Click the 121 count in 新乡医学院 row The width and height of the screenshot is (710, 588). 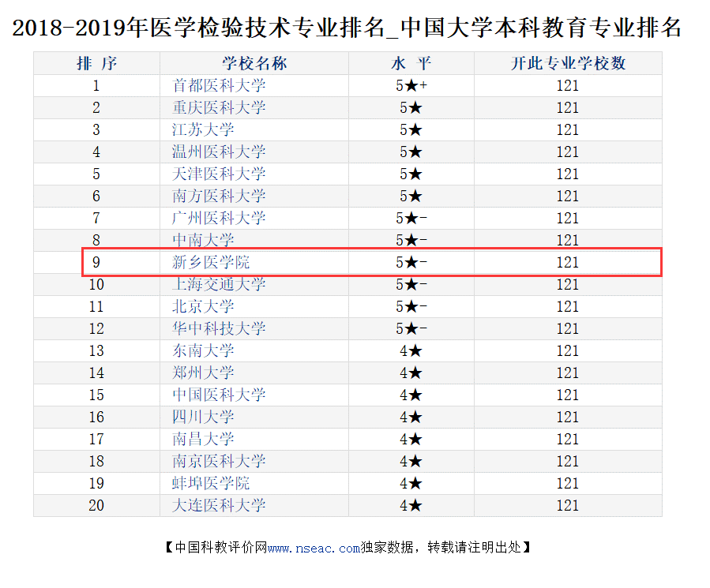(568, 262)
